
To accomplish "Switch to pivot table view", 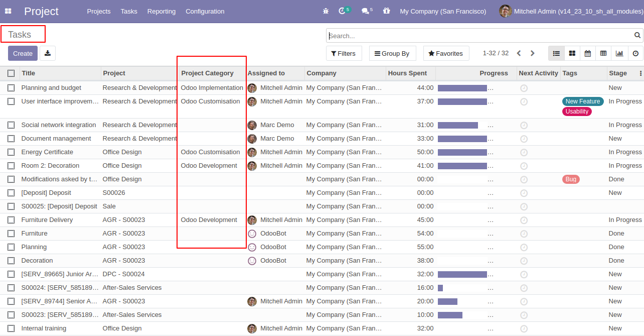I will click(x=603, y=53).
